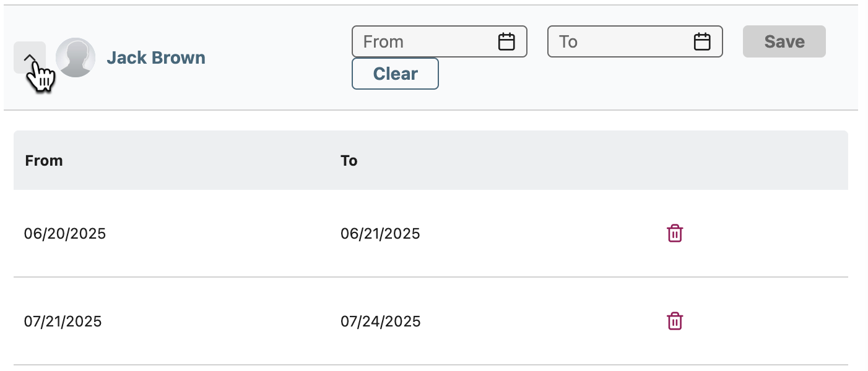Viewport: 868px width, 371px height.
Task: Select the 07/21/2025 From date cell
Action: [x=63, y=322]
